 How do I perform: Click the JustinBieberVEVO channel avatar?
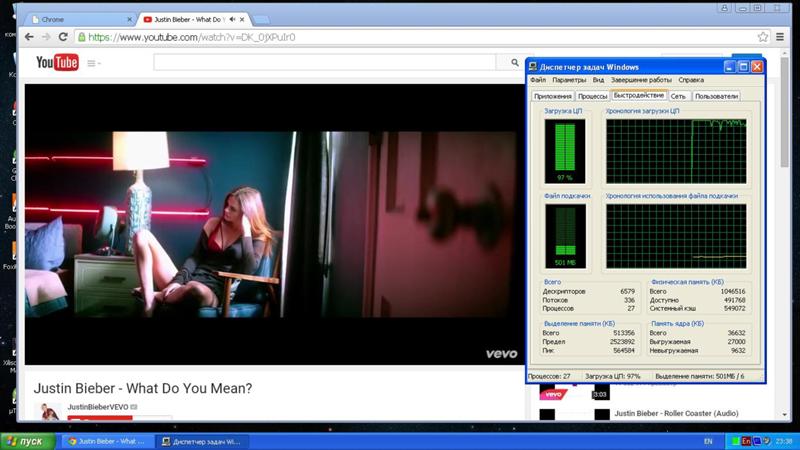click(x=49, y=411)
